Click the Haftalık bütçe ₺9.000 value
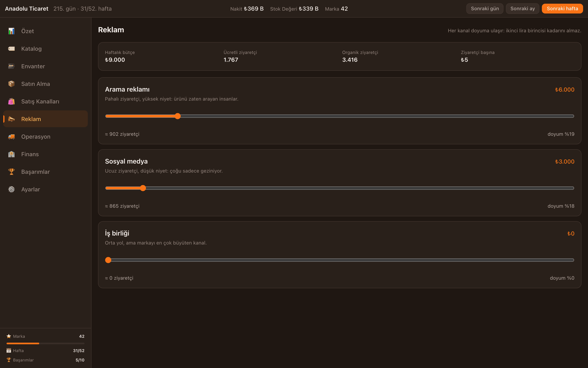The height and width of the screenshot is (368, 588). [x=115, y=60]
